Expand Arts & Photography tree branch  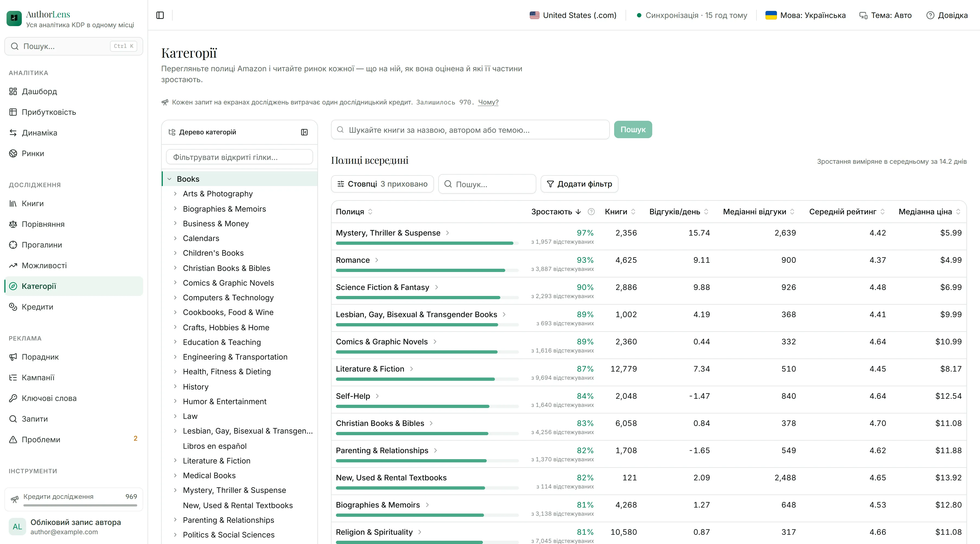(175, 193)
